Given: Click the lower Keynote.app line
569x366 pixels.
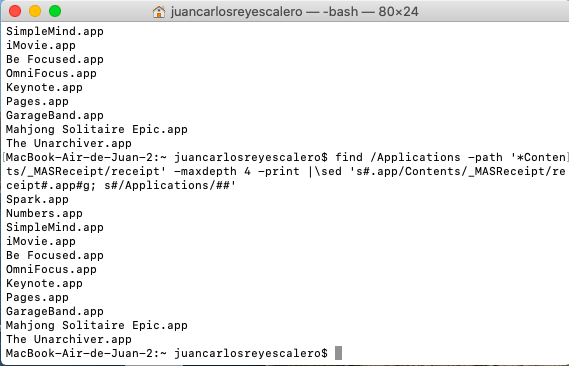Looking at the screenshot, I should (44, 283).
